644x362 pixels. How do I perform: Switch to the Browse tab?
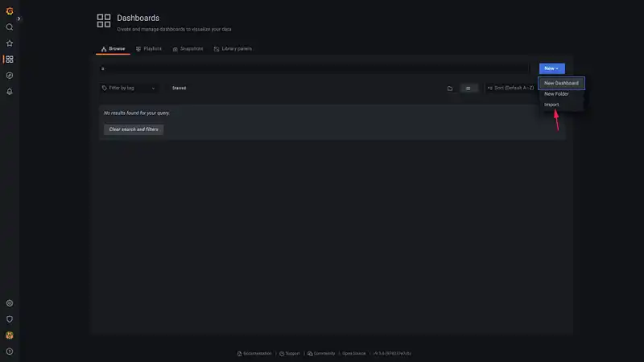tap(113, 49)
